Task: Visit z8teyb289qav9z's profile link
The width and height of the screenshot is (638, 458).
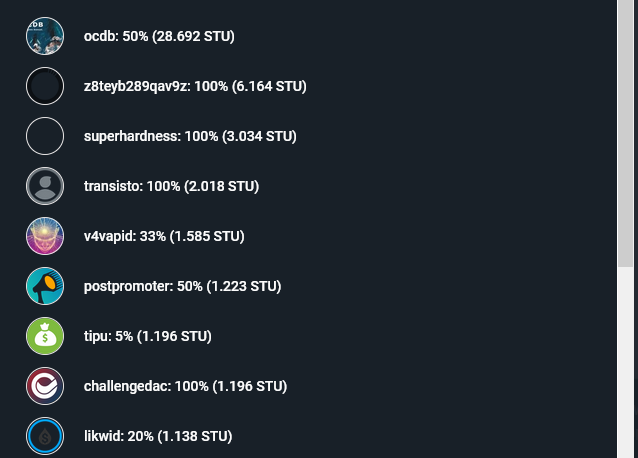Action: 195,87
